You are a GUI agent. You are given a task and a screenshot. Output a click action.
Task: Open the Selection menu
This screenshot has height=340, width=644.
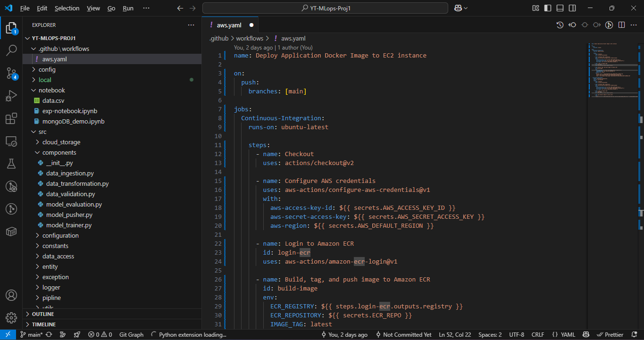[x=67, y=8]
